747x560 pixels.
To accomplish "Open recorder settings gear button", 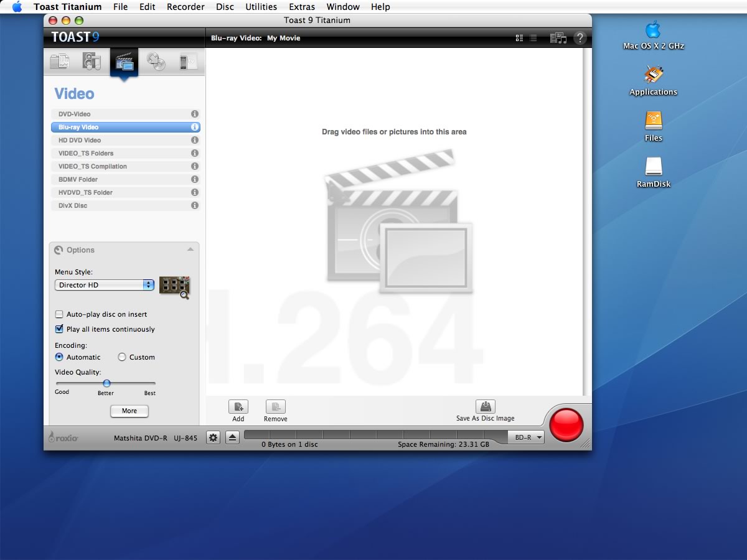I will pos(213,437).
